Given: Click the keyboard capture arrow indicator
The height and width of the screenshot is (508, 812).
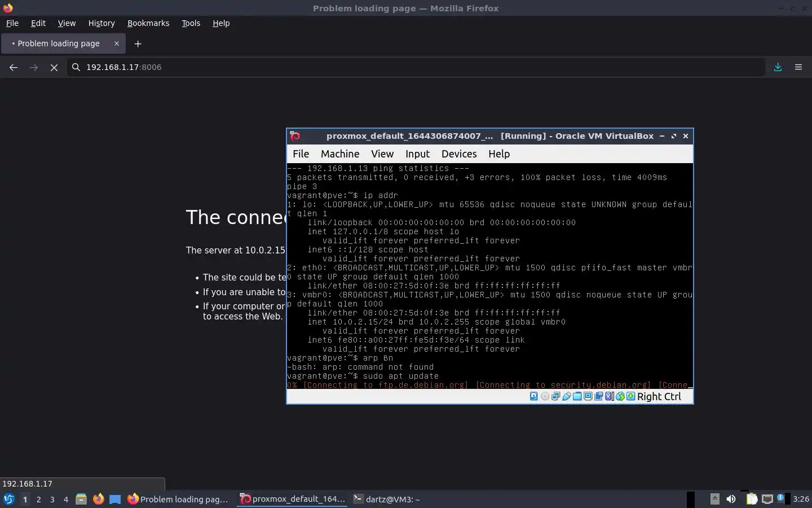Looking at the screenshot, I should (630, 396).
